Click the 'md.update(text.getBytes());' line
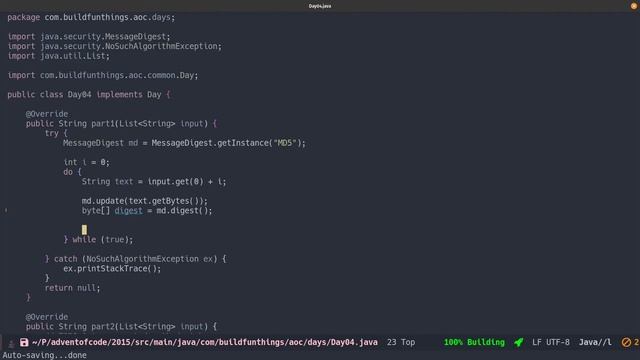The width and height of the screenshot is (640, 360). [x=145, y=201]
